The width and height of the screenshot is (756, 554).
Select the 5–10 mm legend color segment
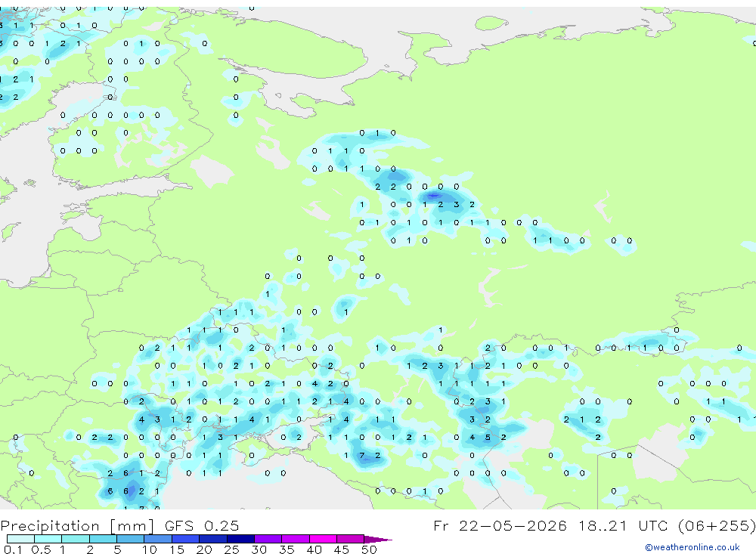click(x=130, y=539)
